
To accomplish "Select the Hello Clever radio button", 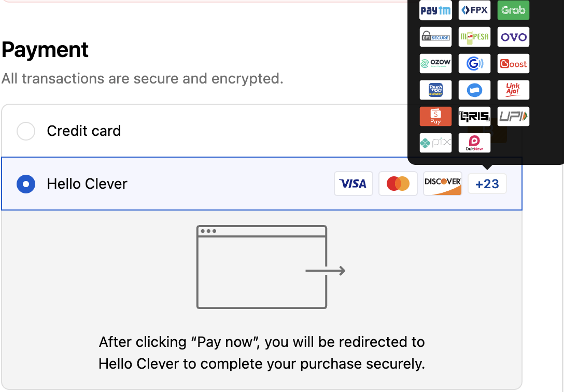I will click(x=26, y=184).
